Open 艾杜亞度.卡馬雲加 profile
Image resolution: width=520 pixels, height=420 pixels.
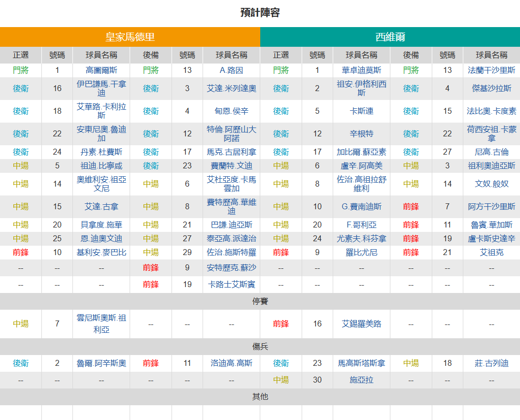tap(231, 184)
